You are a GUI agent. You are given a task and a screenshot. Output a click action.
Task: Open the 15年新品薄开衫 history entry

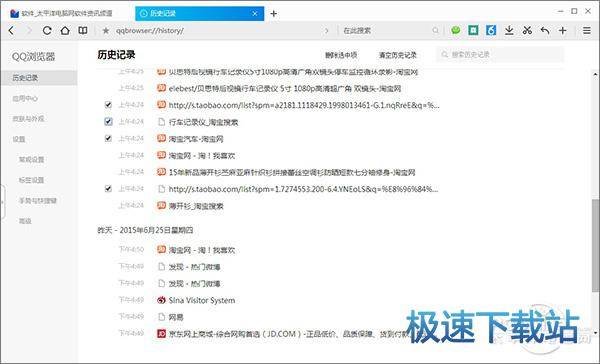(x=292, y=172)
